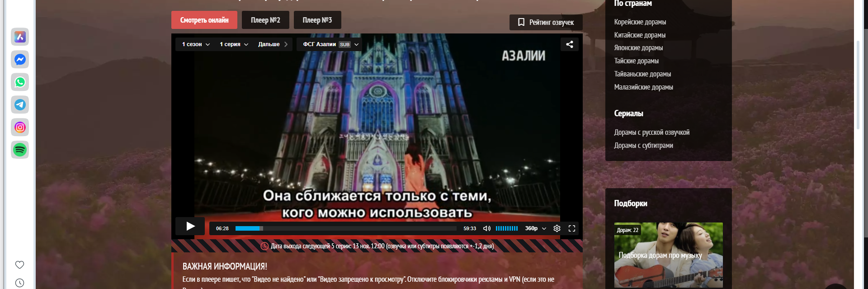Expand the 1 серия episode dropdown
The width and height of the screenshot is (868, 289).
coord(234,44)
